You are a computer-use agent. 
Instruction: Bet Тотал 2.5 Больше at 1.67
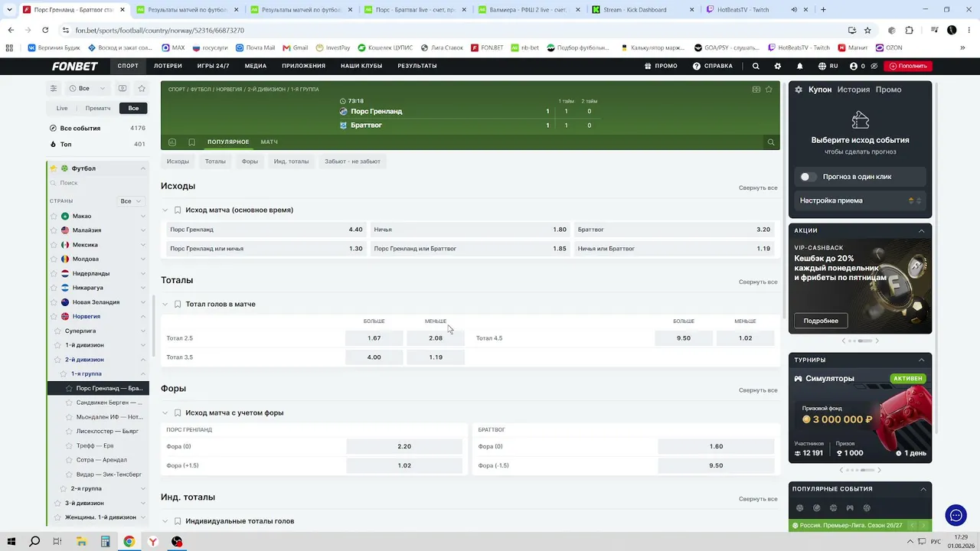pyautogui.click(x=374, y=338)
